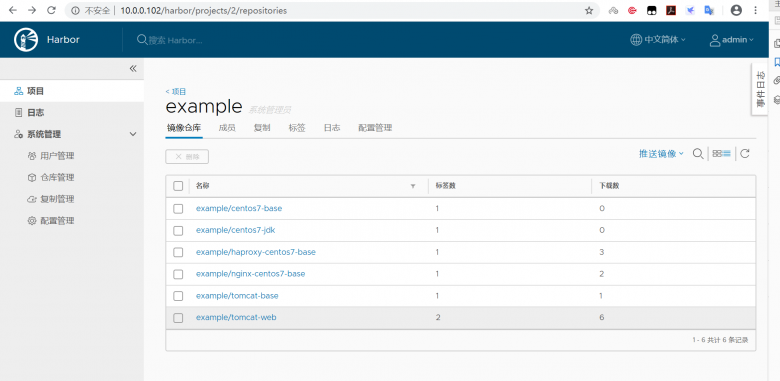Open the 事件日志 side panel tab
The image size is (780, 381).
point(760,90)
